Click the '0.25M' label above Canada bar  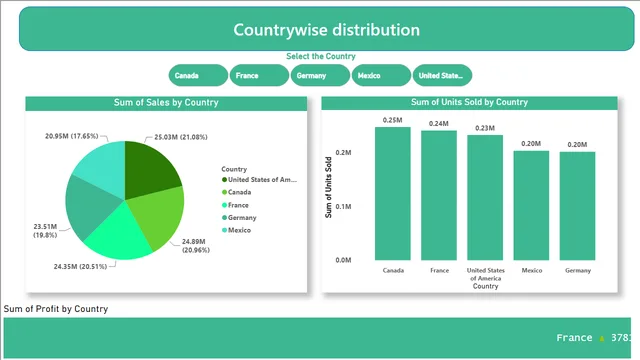(x=393, y=120)
